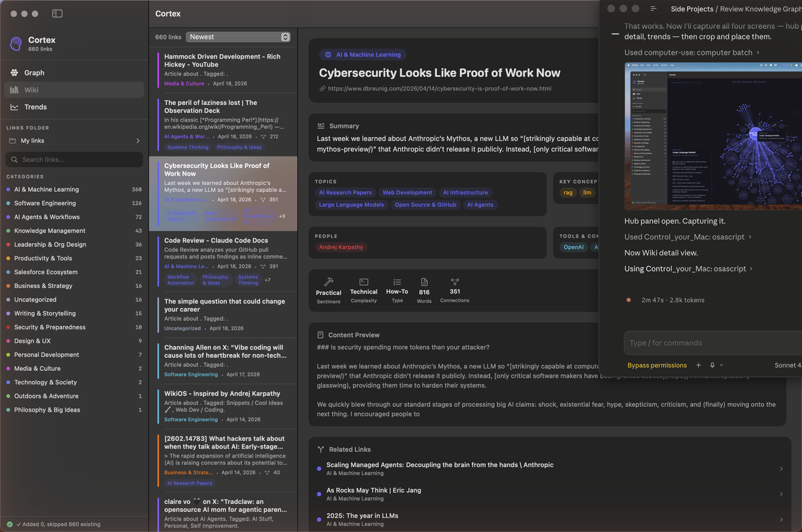
Task: Click the plus attach icon in chat
Action: (x=698, y=365)
